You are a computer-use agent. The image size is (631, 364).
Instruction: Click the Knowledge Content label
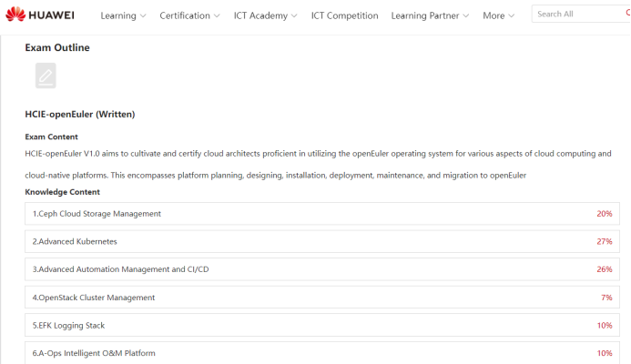[63, 192]
